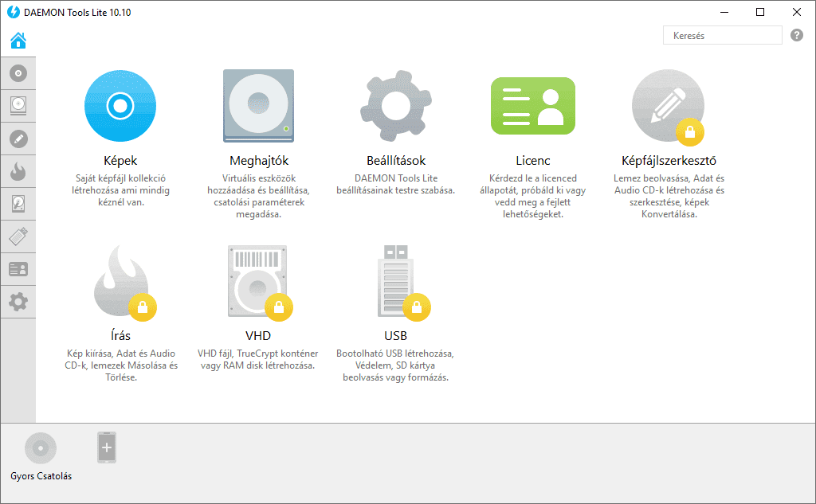Click the Beállítások title label
This screenshot has width=816, height=504.
coord(396,161)
